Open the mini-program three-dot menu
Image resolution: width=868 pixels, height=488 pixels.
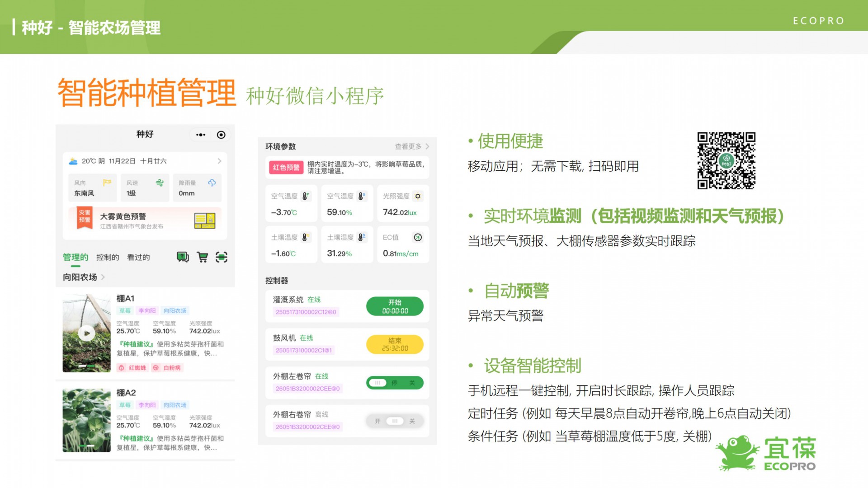(201, 135)
